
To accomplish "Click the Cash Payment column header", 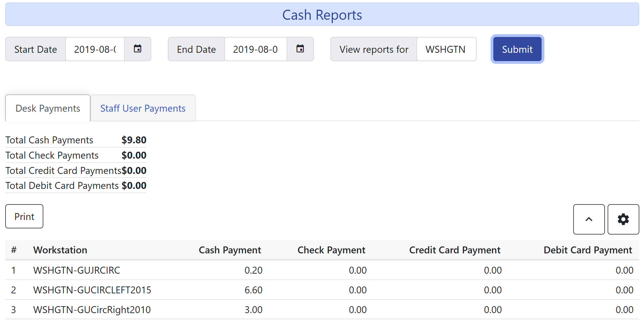I will point(230,250).
